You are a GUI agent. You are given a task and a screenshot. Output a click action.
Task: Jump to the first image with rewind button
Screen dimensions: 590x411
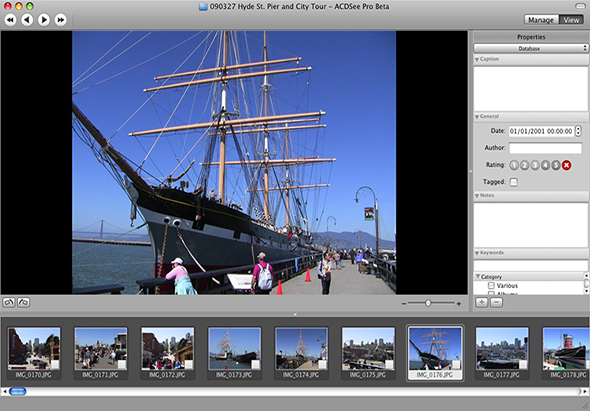click(10, 20)
